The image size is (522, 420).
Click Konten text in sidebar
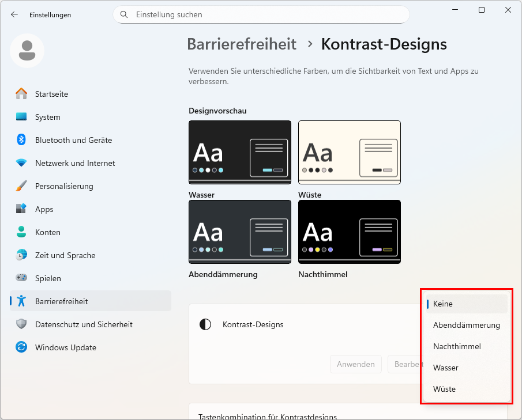point(48,232)
